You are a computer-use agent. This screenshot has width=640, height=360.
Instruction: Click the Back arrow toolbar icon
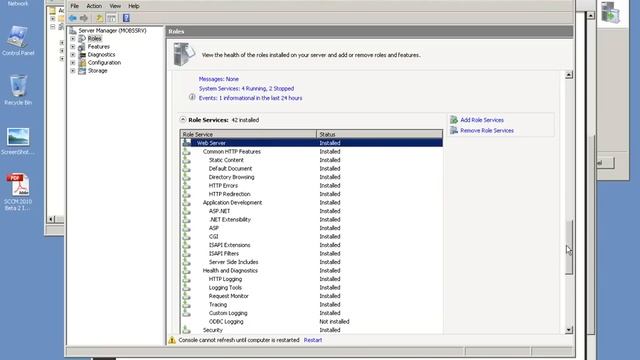tap(73, 18)
